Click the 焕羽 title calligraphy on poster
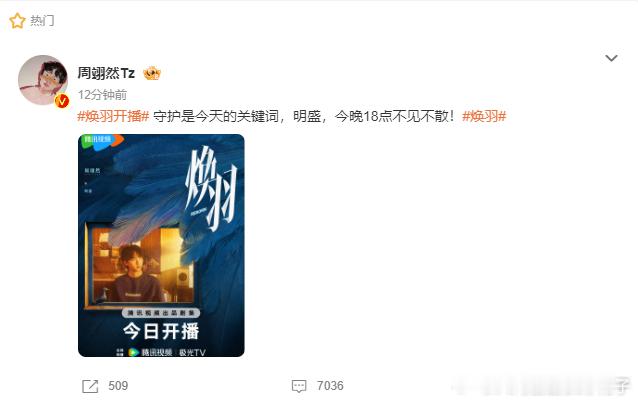Image resolution: width=638 pixels, height=402 pixels. (212, 189)
